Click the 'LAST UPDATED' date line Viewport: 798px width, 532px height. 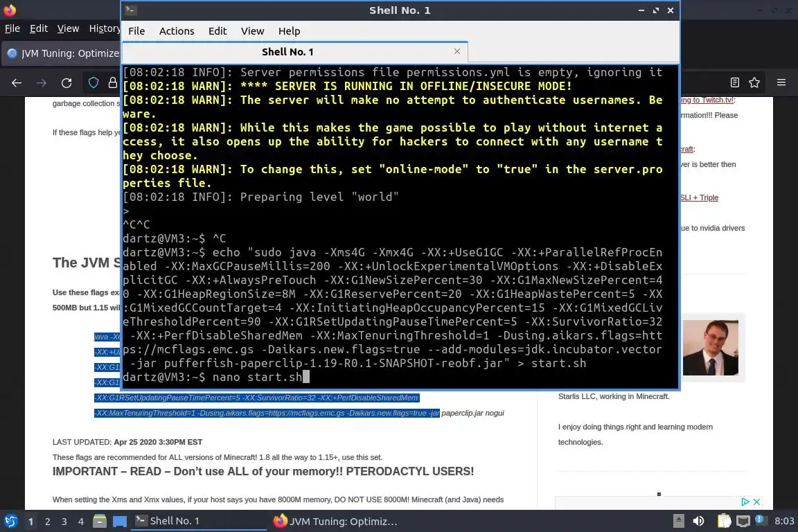pos(127,442)
